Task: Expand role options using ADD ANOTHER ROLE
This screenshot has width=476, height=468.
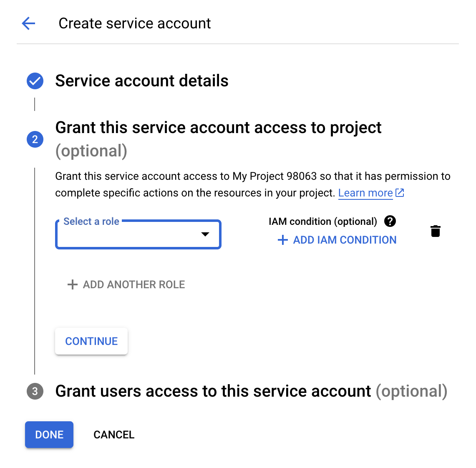Action: tap(125, 284)
